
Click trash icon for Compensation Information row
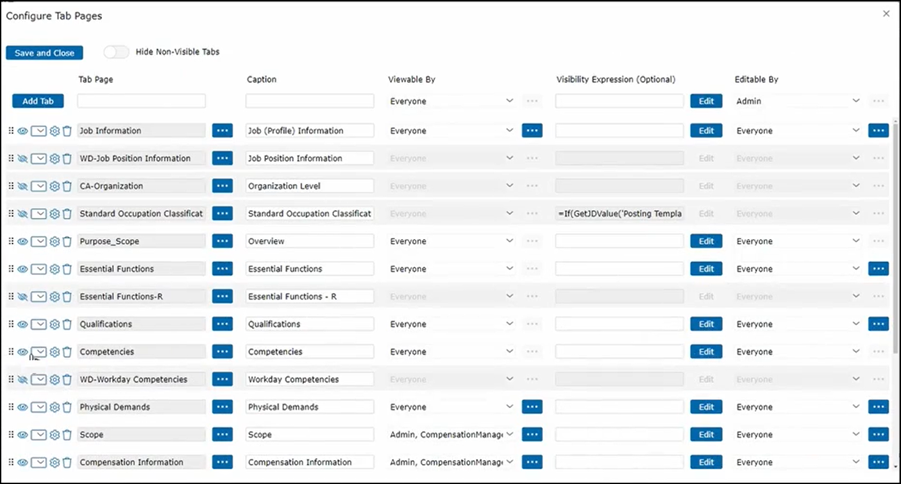point(67,463)
